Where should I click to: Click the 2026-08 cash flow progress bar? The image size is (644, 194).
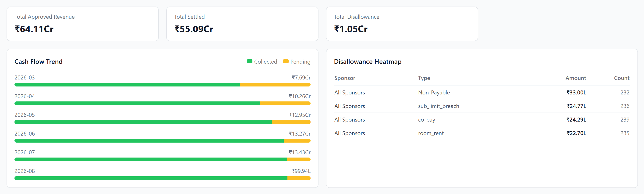coord(163,178)
